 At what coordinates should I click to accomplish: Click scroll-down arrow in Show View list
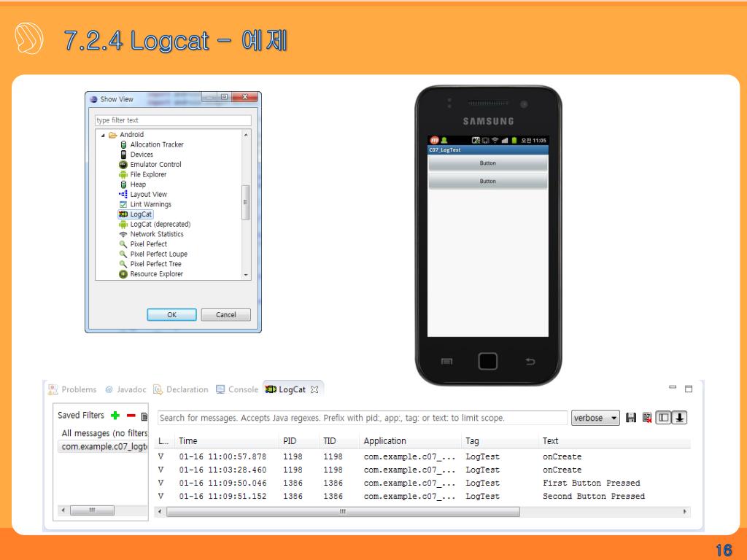(246, 275)
